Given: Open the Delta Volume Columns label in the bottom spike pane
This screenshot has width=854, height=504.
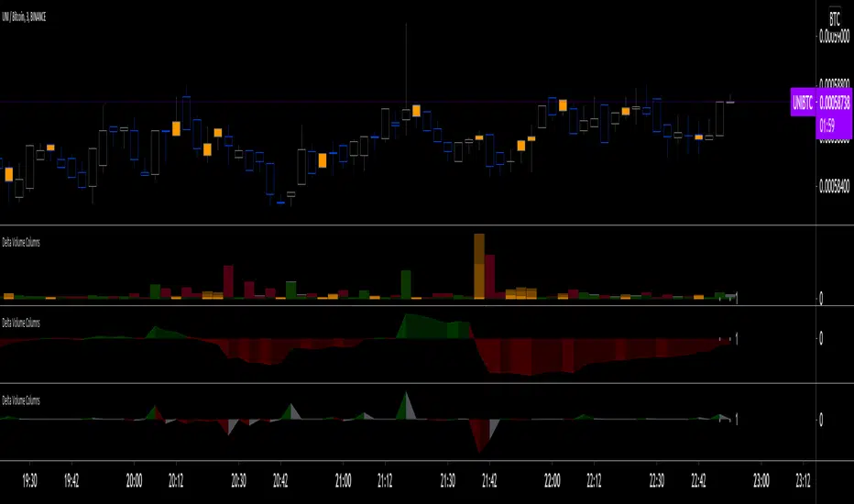Looking at the screenshot, I should coord(21,400).
